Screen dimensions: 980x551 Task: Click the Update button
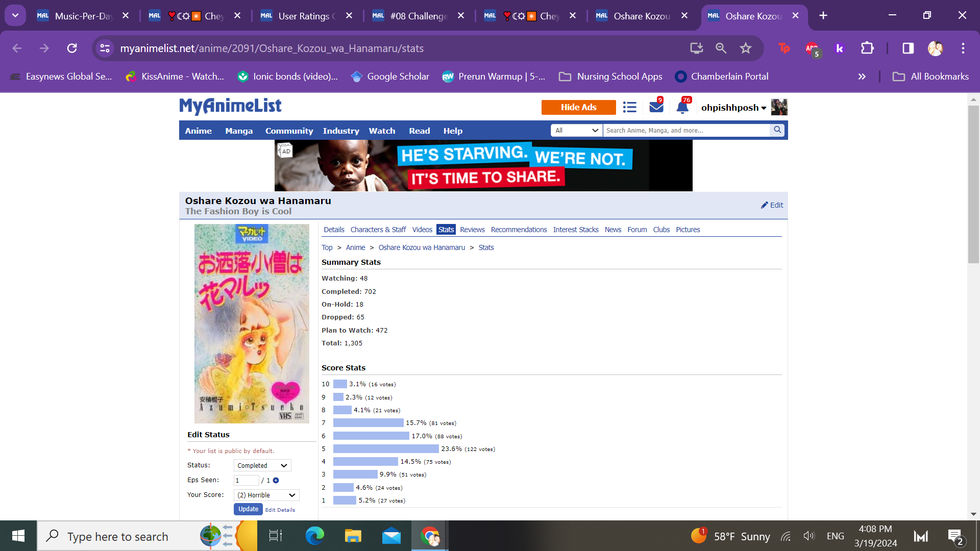point(248,509)
